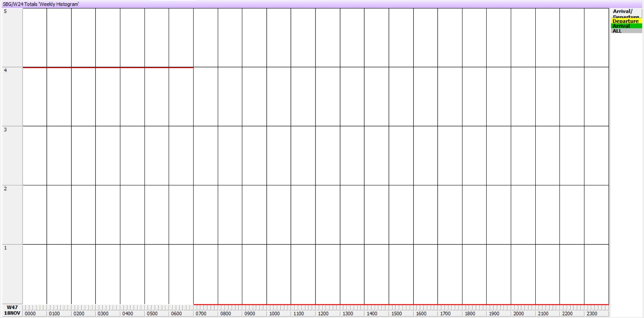The height and width of the screenshot is (318, 644).
Task: Choose the grey ALL legend entry
Action: (x=626, y=31)
